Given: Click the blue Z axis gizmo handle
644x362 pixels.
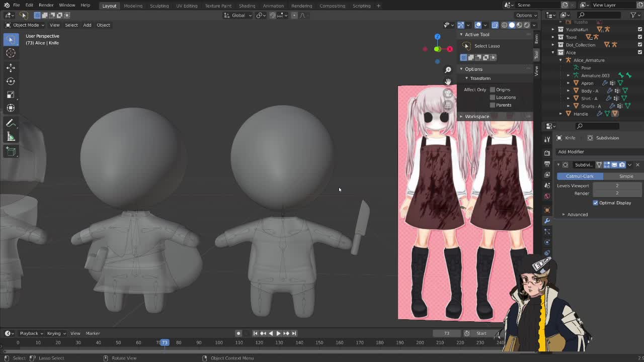Looking at the screenshot, I should pos(437,37).
